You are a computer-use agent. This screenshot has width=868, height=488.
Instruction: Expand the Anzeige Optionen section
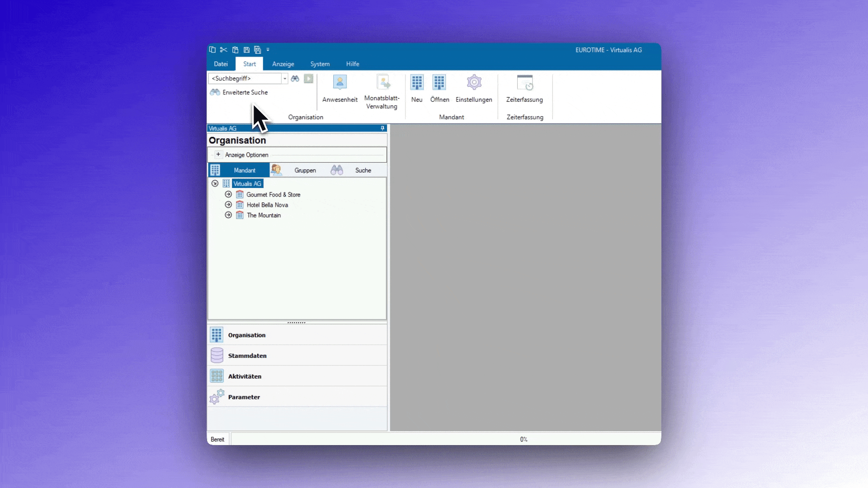point(218,155)
